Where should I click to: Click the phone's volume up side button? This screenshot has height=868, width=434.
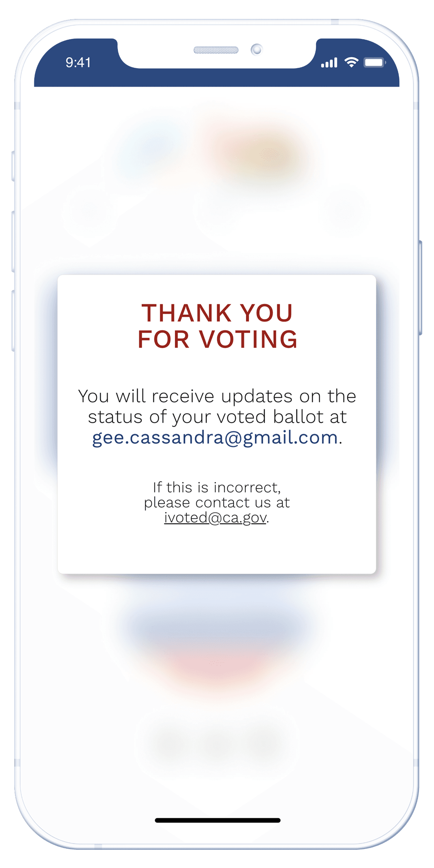(x=13, y=241)
